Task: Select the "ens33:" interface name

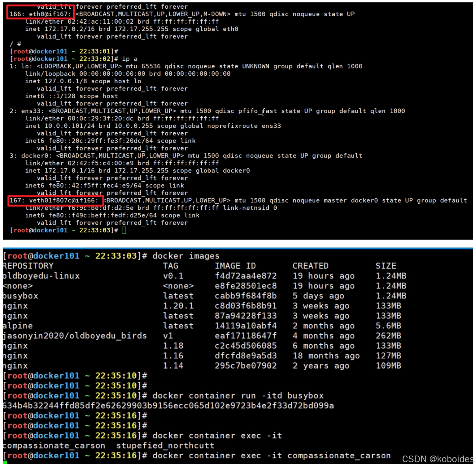Action: (x=33, y=111)
